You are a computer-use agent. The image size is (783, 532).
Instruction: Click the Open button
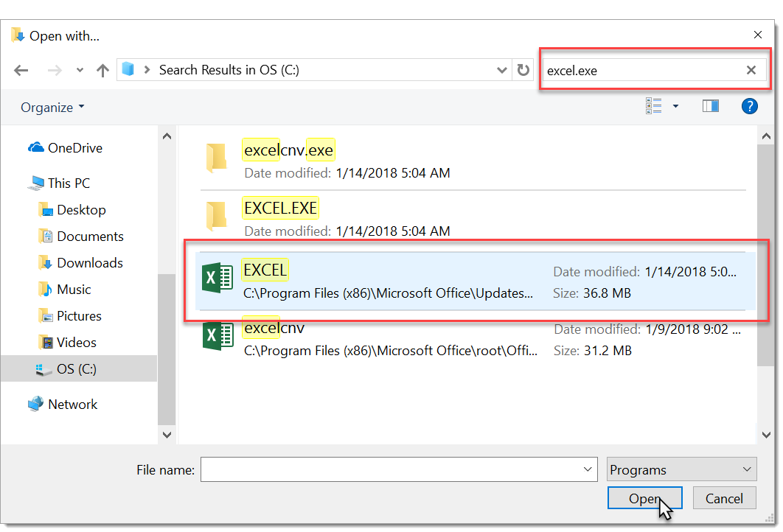point(644,499)
